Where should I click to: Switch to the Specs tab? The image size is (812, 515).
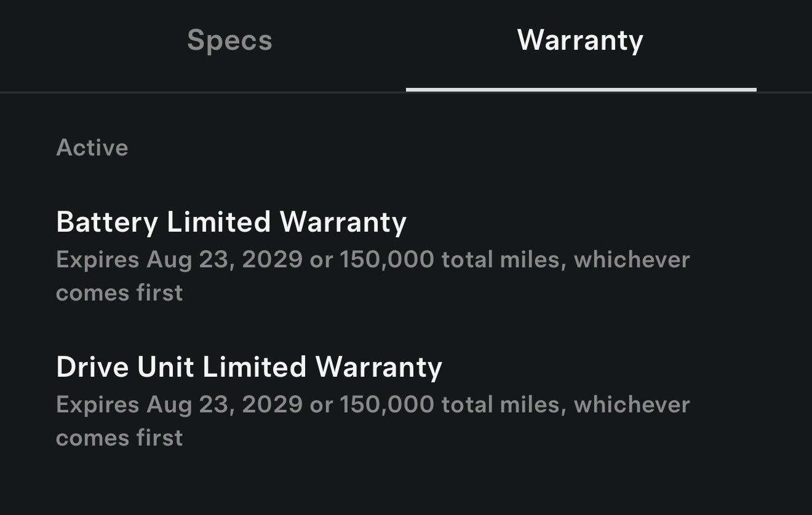point(229,41)
